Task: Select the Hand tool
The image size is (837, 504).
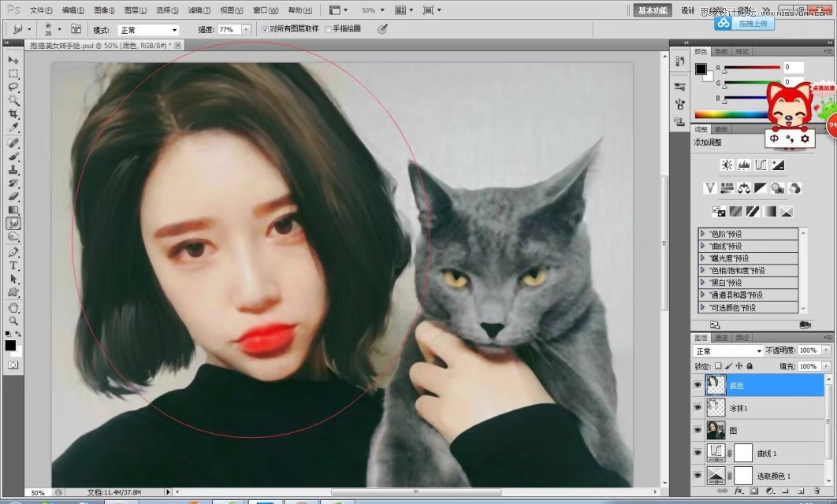Action: click(x=13, y=308)
